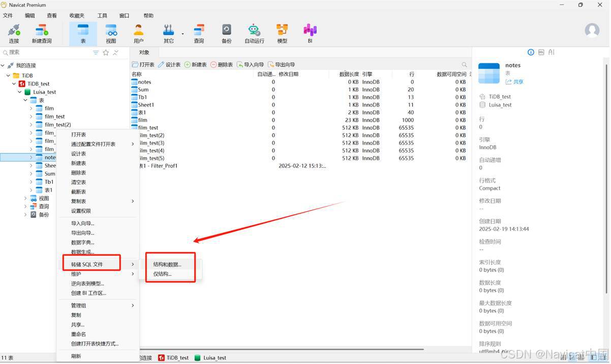Viewport: 611px width, 364px height.
Task: Expand the 视图 (Views) tree node
Action: [x=25, y=198]
